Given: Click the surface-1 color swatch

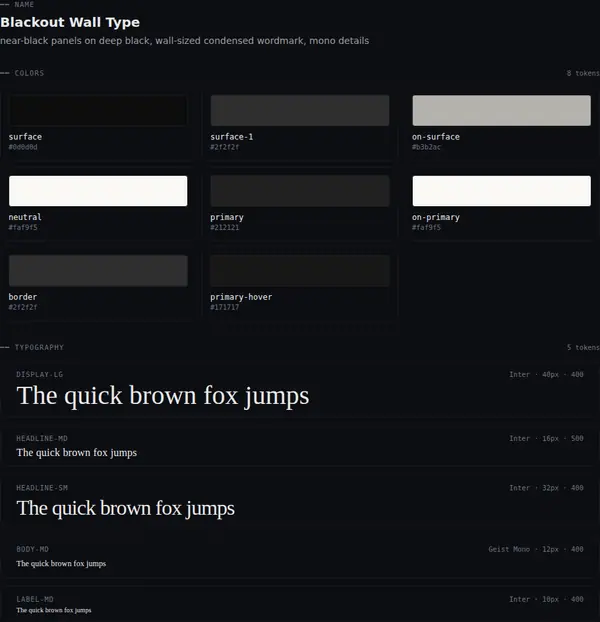Looking at the screenshot, I should tap(300, 110).
